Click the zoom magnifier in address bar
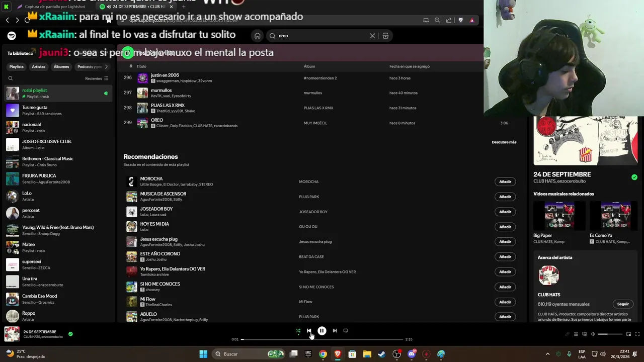This screenshot has width=644, height=362. pyautogui.click(x=437, y=20)
